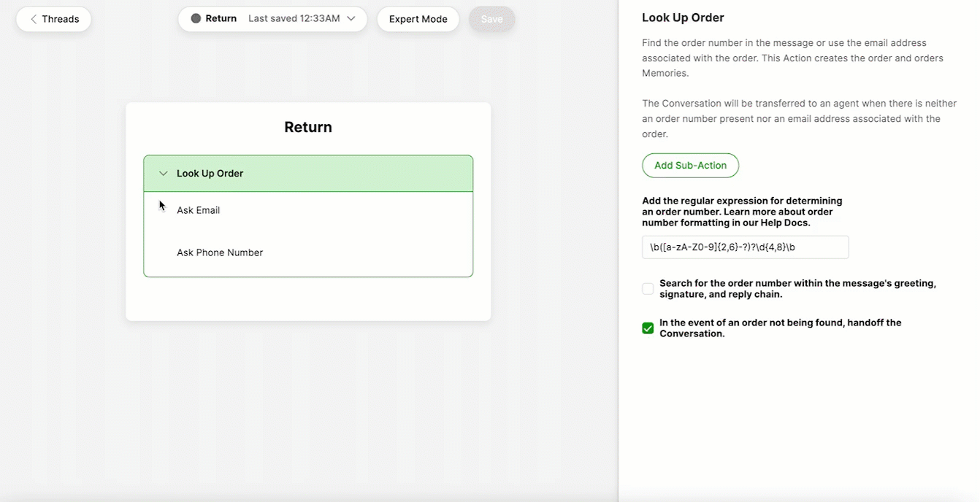Click the Return thread card title

click(308, 127)
